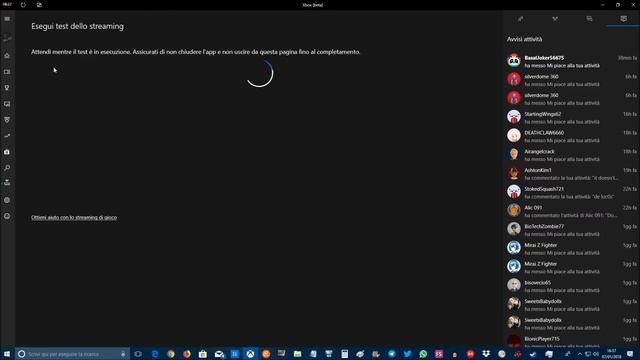
Task: Click the title bar icon next to refresh
Action: coord(39,5)
